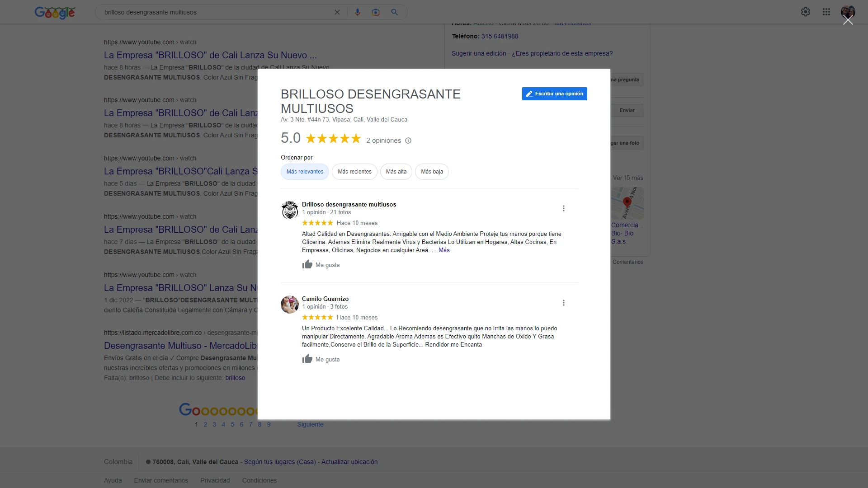Click Camilo Guarnizo's profile picture
Image resolution: width=868 pixels, height=488 pixels.
click(290, 305)
